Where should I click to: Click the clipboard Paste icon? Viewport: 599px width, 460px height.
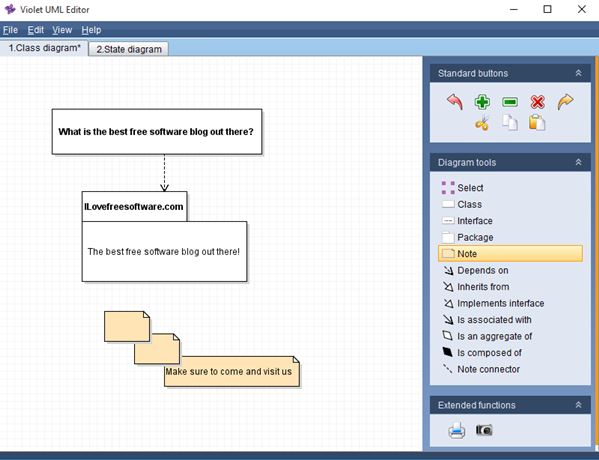point(537,123)
